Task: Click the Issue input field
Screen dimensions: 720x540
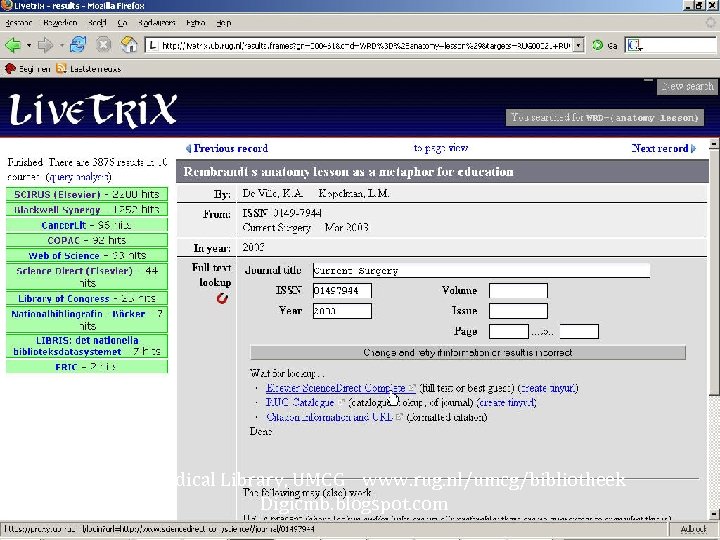Action: pos(518,311)
